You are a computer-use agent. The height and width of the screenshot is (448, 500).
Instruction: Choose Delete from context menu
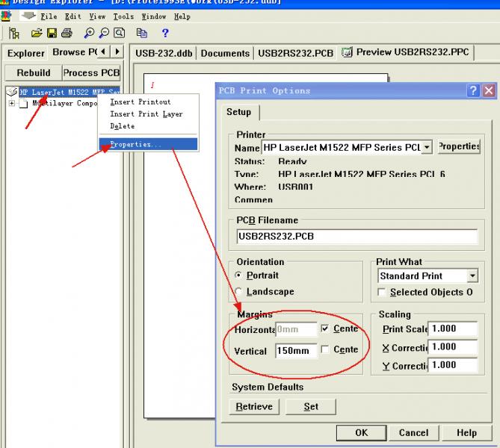click(x=148, y=126)
